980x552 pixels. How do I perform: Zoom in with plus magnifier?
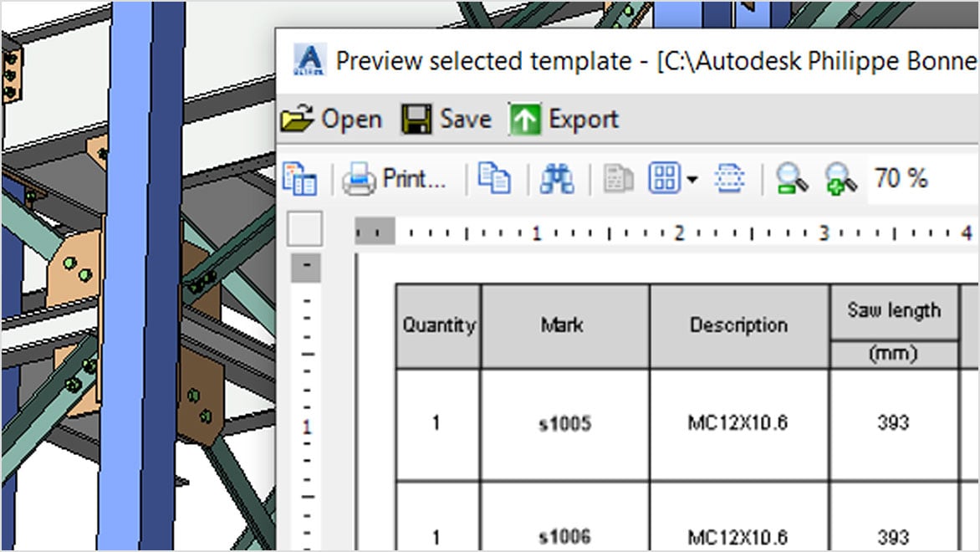tap(840, 179)
